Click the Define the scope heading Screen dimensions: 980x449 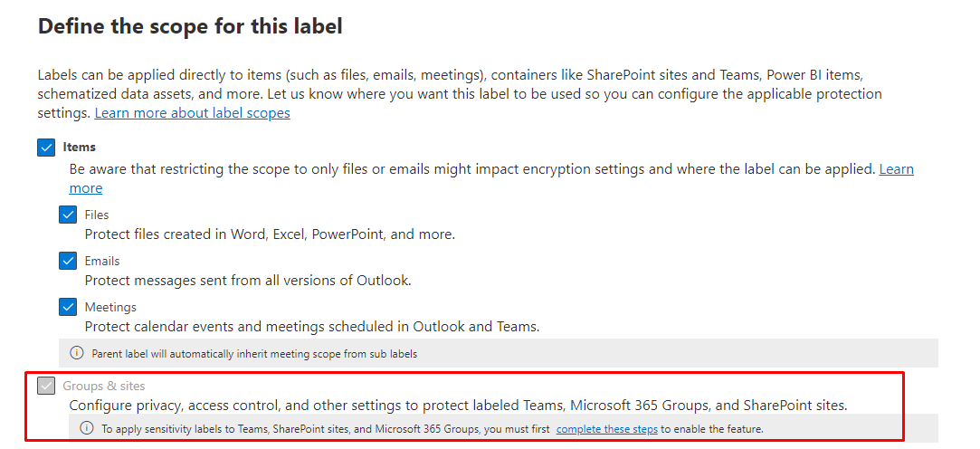coord(190,26)
